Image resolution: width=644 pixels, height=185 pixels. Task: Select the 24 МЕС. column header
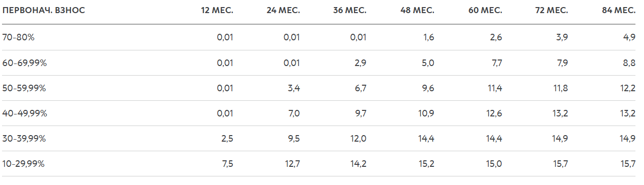point(283,11)
